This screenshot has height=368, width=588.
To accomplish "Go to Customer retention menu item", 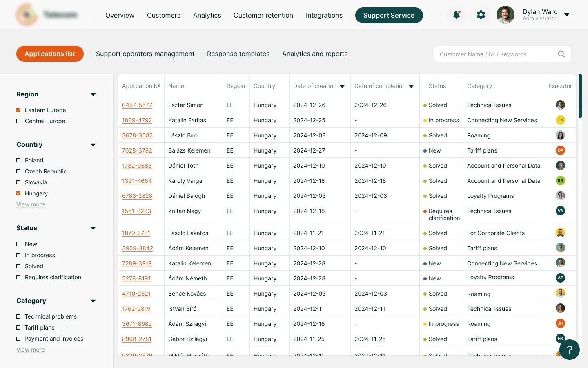I will coord(263,16).
